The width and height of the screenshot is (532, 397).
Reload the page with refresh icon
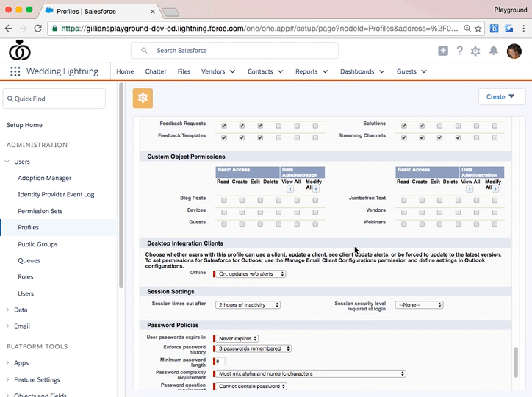[x=38, y=29]
